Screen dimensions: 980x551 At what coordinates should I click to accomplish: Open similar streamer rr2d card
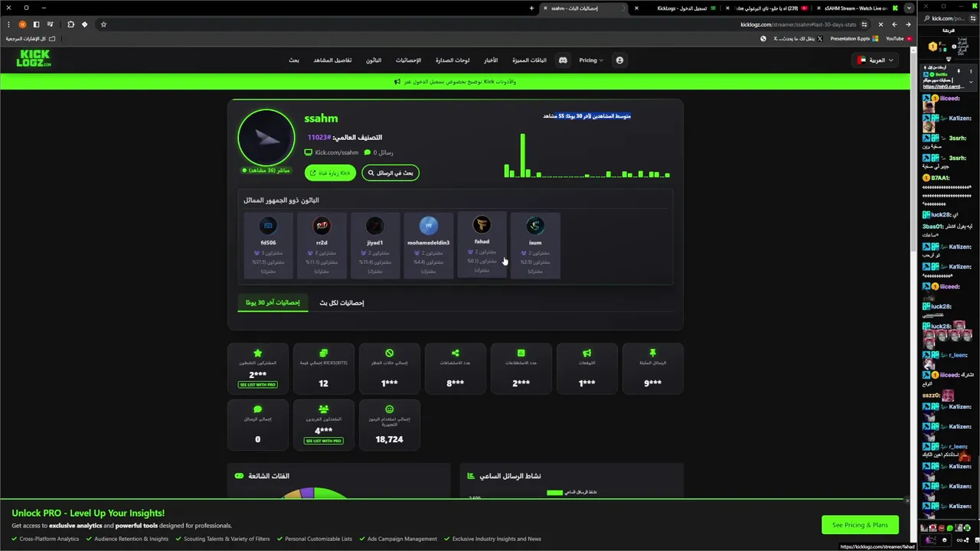coord(322,245)
